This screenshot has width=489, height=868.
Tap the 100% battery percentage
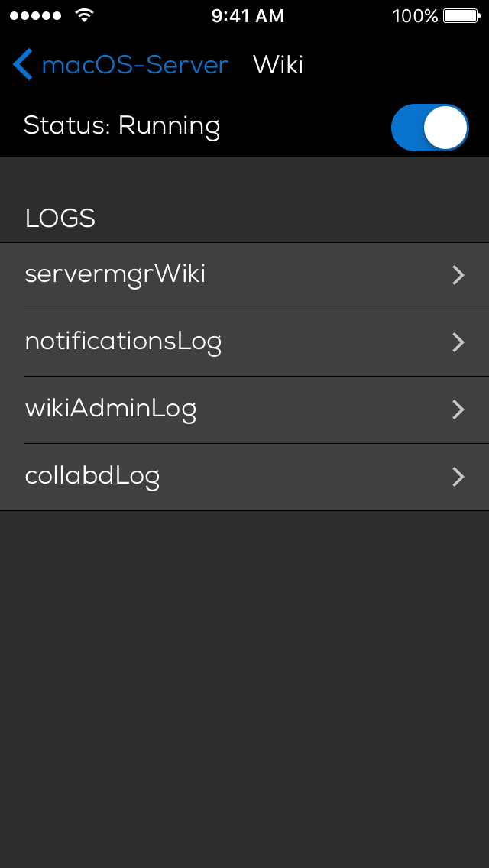pyautogui.click(x=415, y=16)
